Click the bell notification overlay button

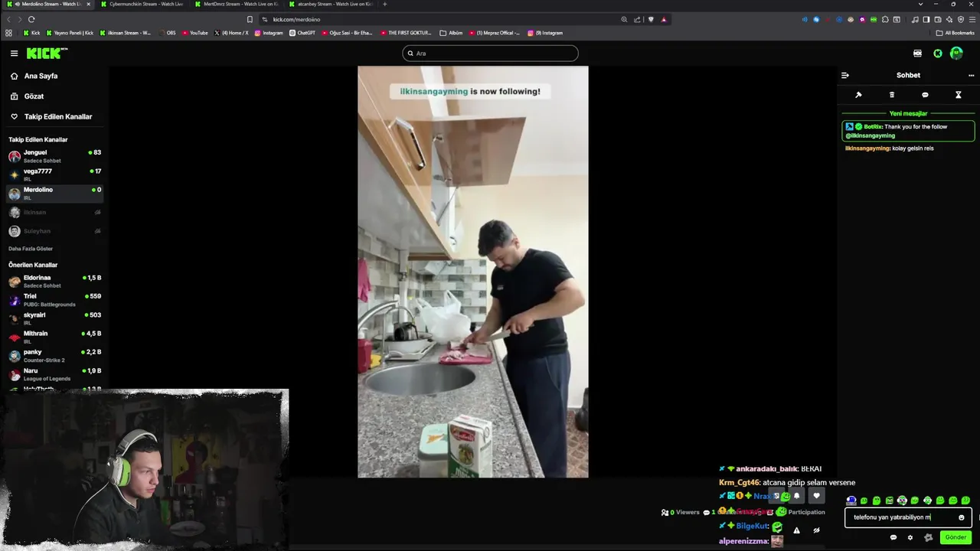click(x=796, y=496)
